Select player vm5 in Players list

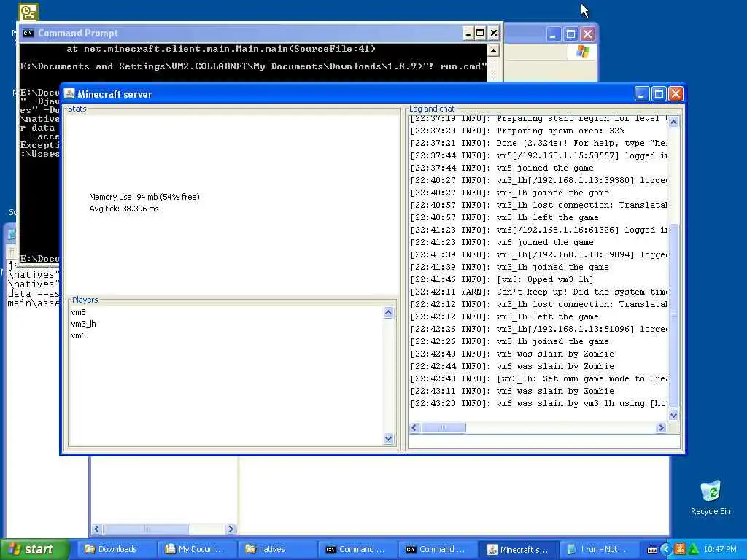(78, 312)
